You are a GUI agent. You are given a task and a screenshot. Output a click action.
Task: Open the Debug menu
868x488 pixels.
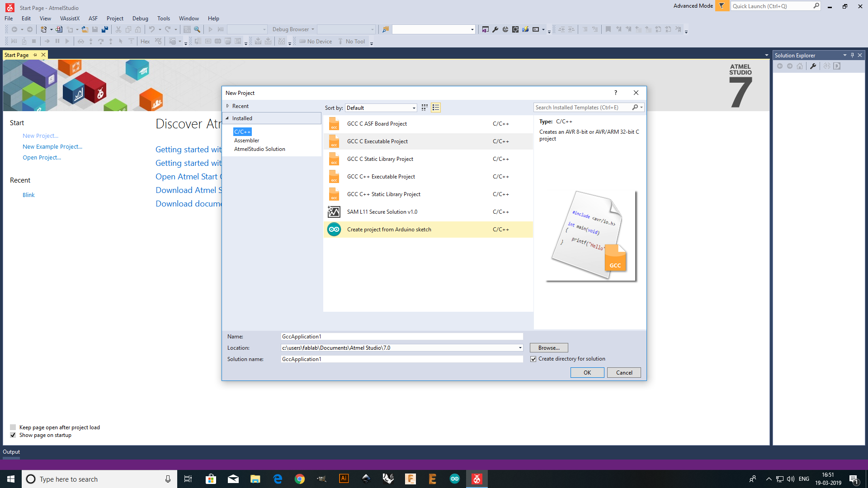pos(140,19)
